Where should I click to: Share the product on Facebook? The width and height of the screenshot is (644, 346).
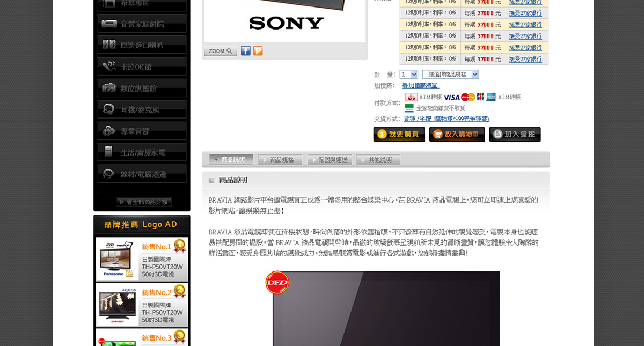pos(246,51)
